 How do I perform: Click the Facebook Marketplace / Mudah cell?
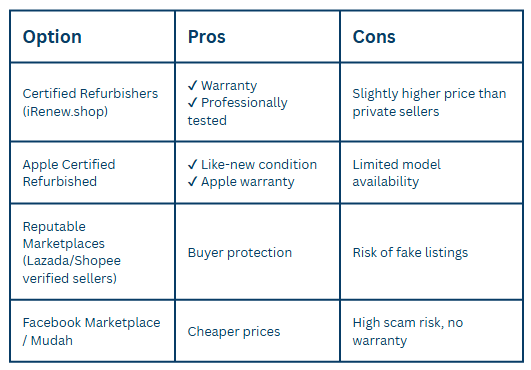click(91, 331)
